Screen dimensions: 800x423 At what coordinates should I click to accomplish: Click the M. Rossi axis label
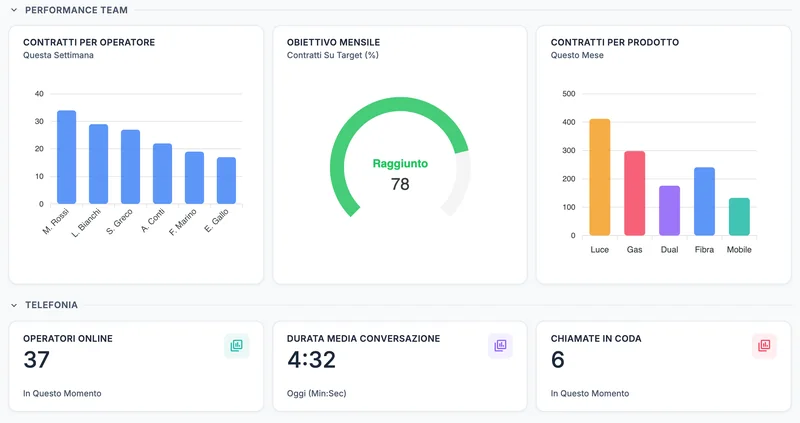(x=56, y=221)
